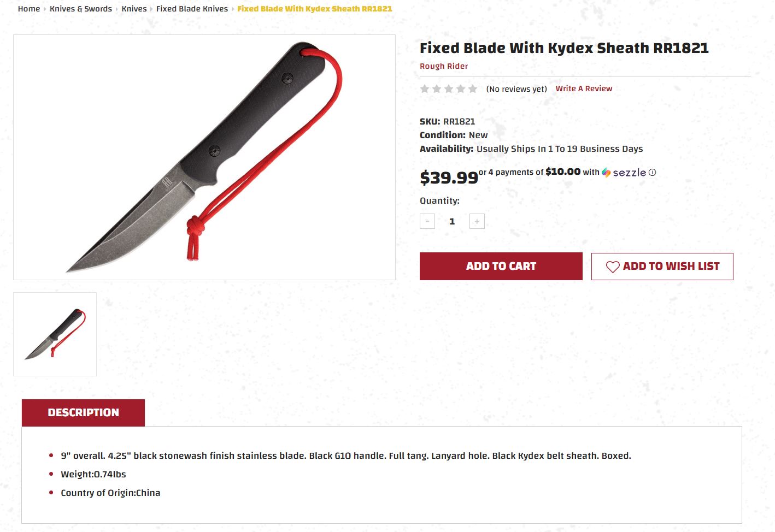Select the fifth rating star

point(473,88)
